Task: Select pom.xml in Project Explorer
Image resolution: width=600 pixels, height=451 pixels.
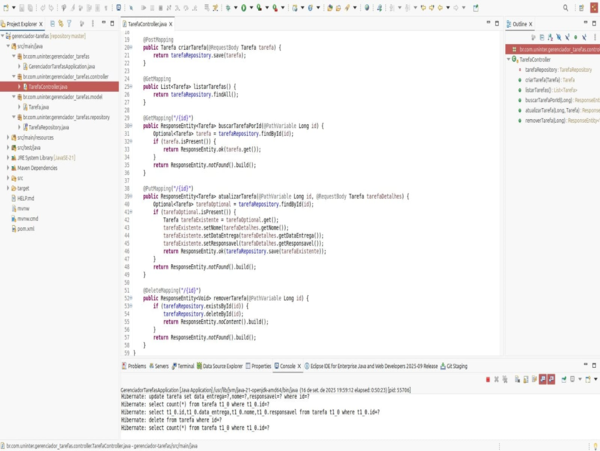Action: click(25, 228)
